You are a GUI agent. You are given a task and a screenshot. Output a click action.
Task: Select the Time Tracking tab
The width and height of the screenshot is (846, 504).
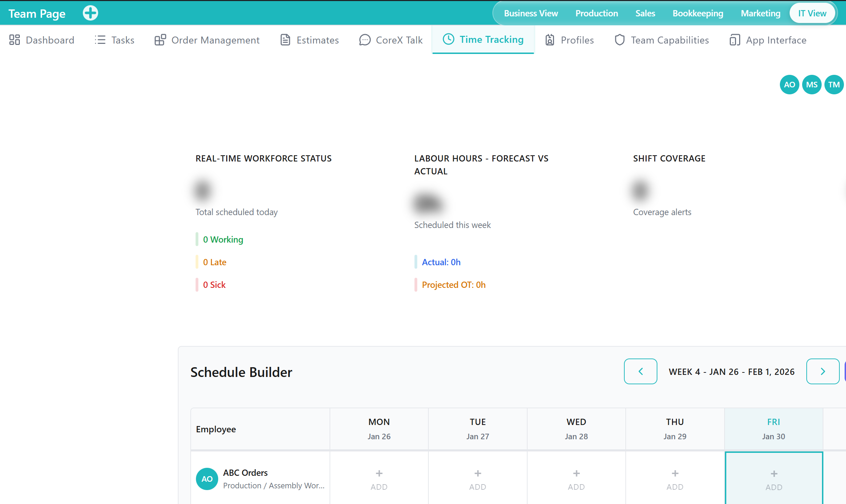(483, 39)
